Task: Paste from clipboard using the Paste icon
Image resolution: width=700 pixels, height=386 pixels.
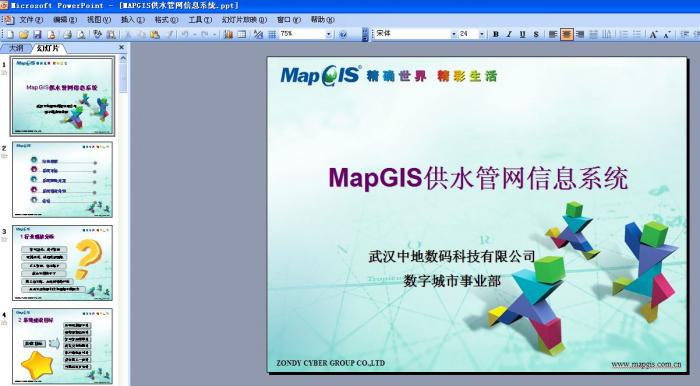Action: pyautogui.click(x=155, y=34)
